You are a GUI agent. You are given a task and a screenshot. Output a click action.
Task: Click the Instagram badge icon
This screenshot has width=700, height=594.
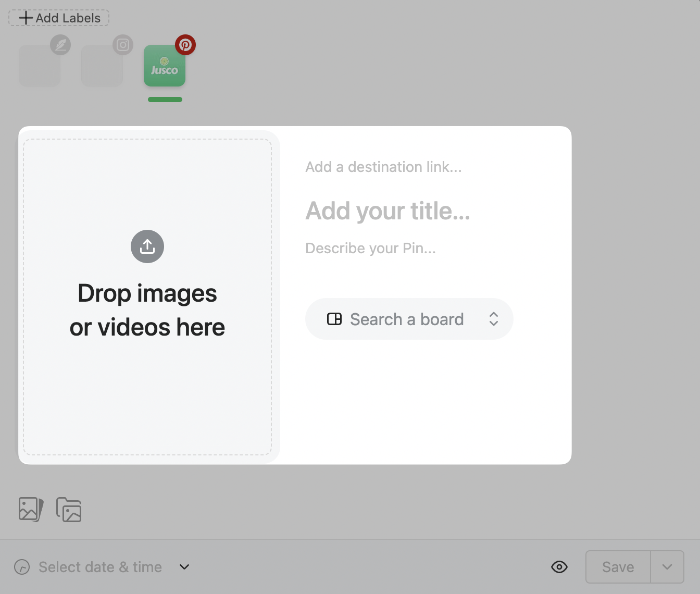(123, 45)
